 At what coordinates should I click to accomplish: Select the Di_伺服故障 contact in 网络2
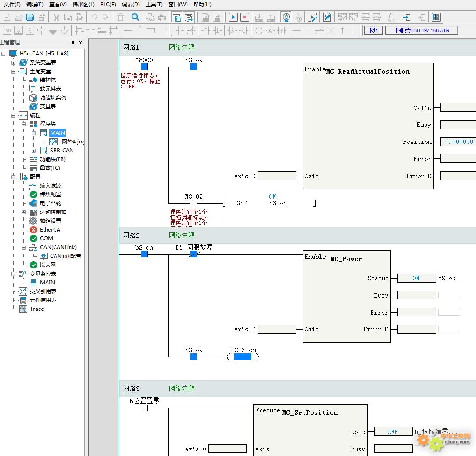pyautogui.click(x=194, y=254)
